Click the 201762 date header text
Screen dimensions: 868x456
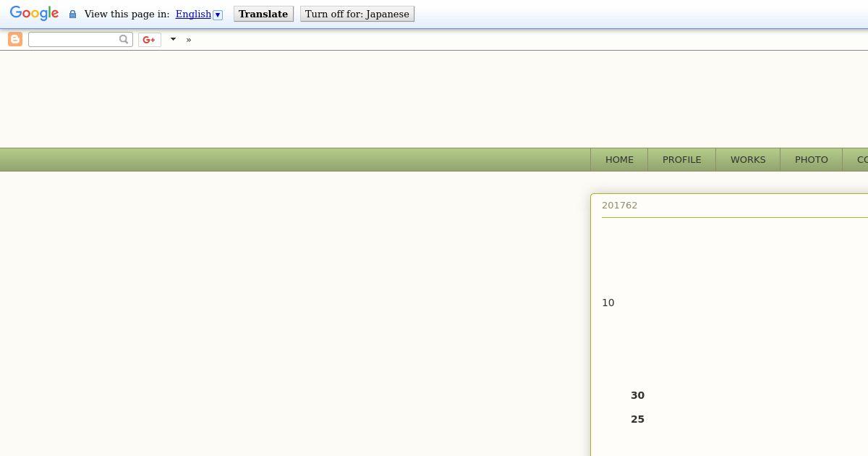[620, 205]
